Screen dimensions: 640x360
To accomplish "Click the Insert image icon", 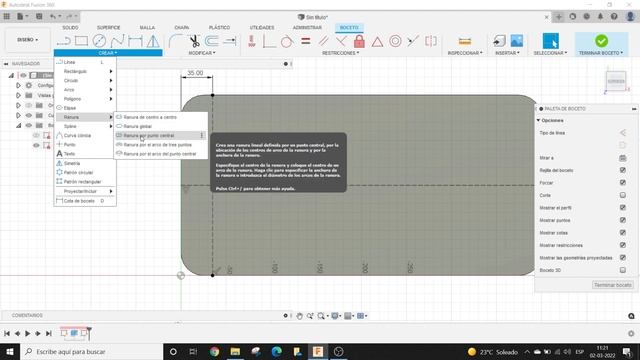I will coord(517,41).
